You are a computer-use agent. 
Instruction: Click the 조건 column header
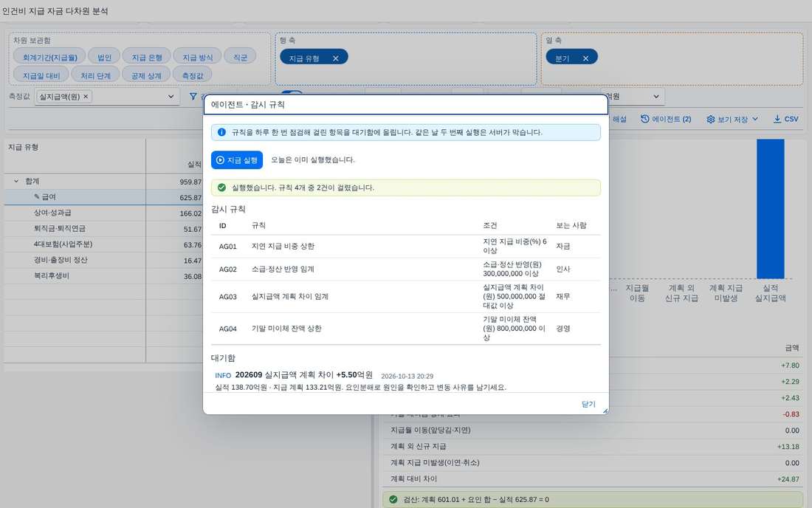pos(490,226)
